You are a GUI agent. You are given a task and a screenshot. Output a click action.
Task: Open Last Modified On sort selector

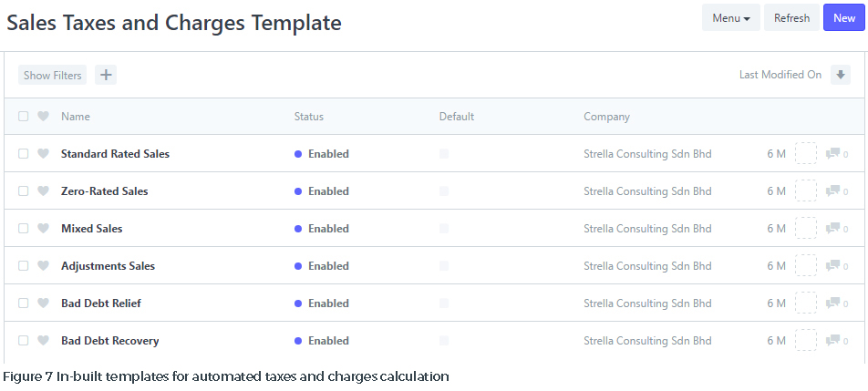[x=780, y=75]
